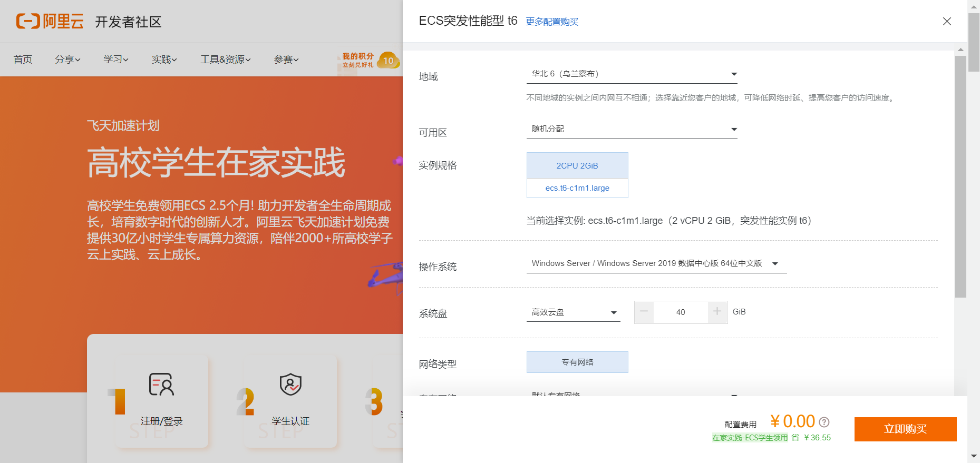Viewport: 980px width, 463px height.
Task: Edit the system disk size field showing 40
Action: coord(681,312)
